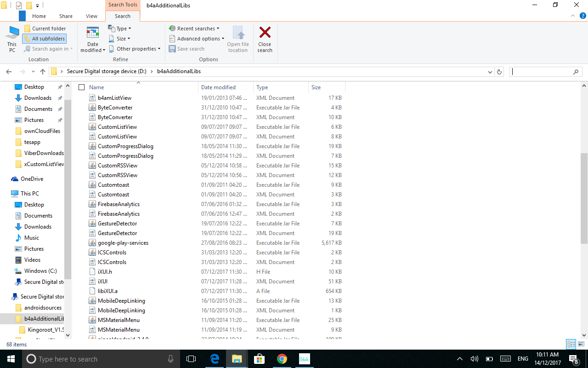Viewport: 588px width, 368px height.
Task: Open the Search again in dropdown
Action: [x=48, y=49]
